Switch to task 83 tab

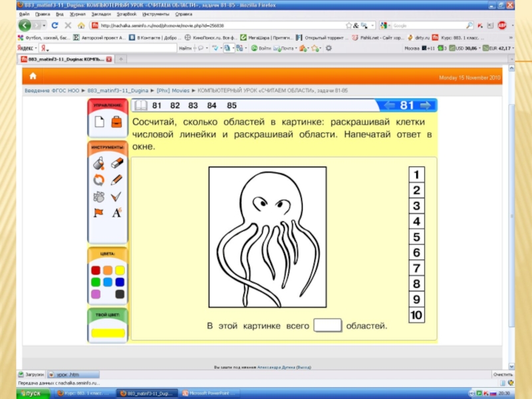pyautogui.click(x=194, y=106)
